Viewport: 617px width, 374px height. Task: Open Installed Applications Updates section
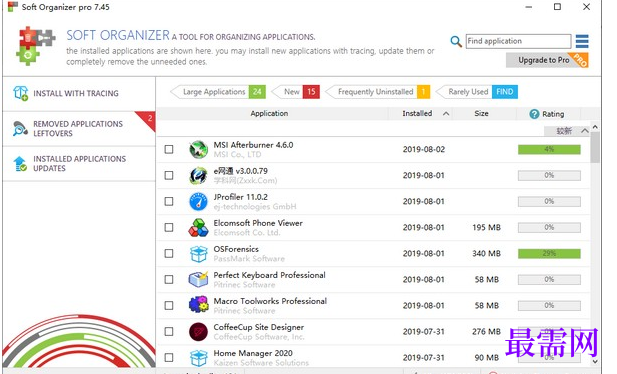point(79,164)
